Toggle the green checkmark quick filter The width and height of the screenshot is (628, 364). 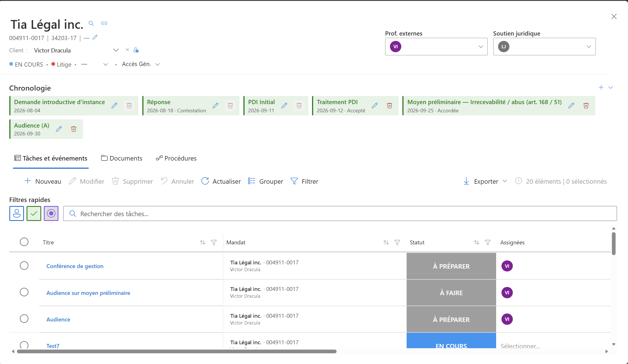tap(34, 214)
